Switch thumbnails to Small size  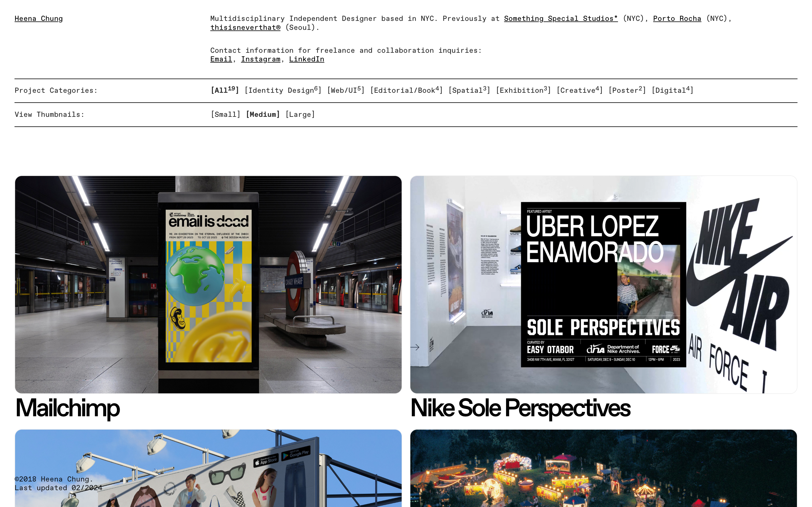coord(225,114)
